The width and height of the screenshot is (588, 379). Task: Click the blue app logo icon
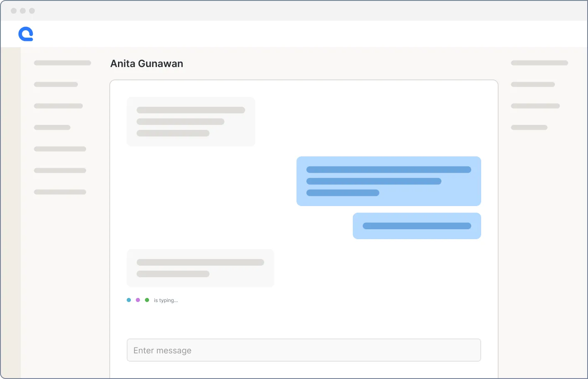26,34
